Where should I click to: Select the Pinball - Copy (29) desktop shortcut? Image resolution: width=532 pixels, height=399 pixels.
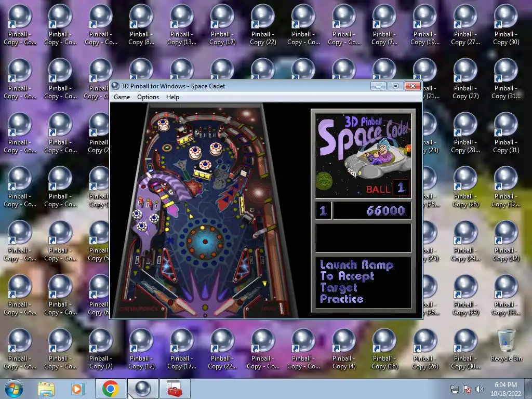[465, 295]
